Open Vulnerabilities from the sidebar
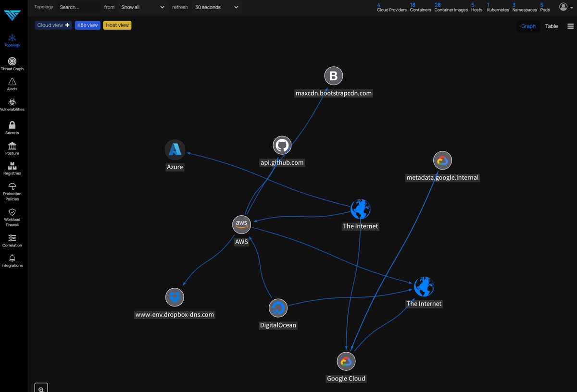 point(12,102)
